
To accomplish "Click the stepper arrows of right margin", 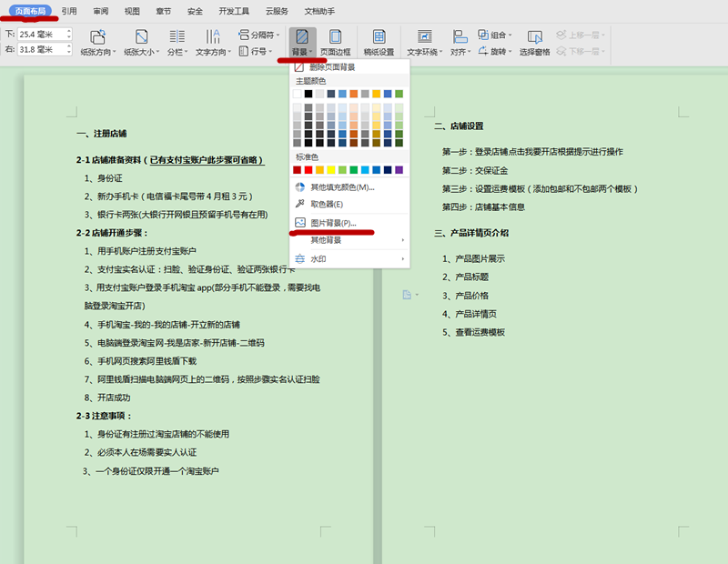I will [x=69, y=49].
